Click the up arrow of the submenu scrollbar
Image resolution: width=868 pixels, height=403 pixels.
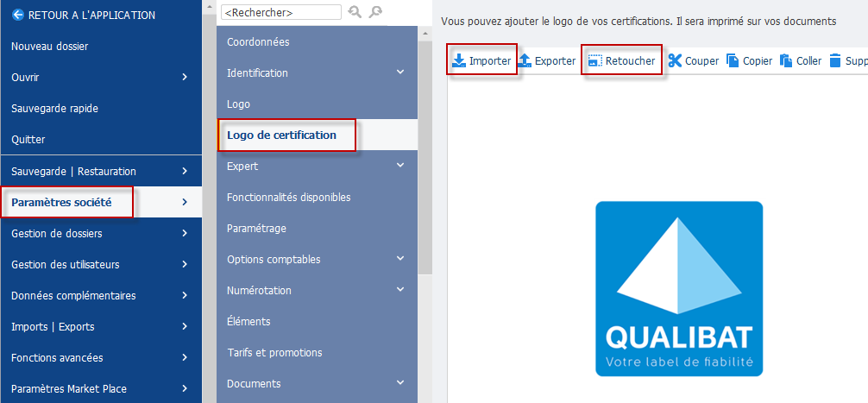(x=425, y=33)
